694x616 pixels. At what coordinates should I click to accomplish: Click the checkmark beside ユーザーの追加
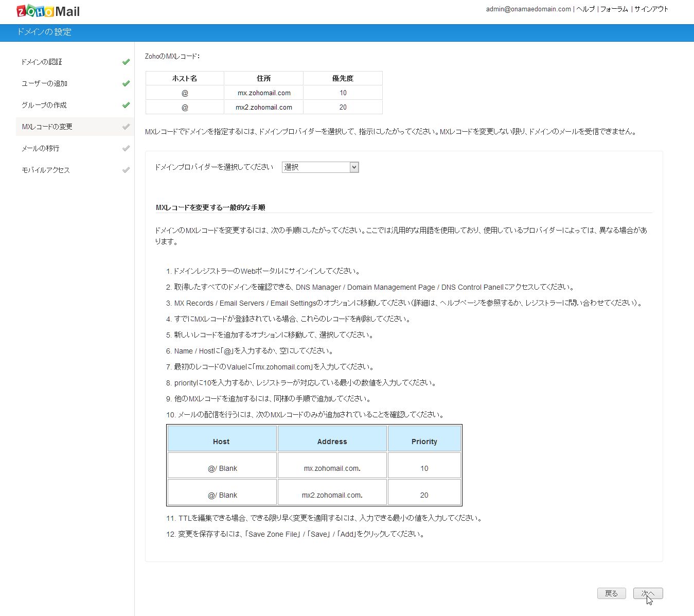(x=126, y=83)
